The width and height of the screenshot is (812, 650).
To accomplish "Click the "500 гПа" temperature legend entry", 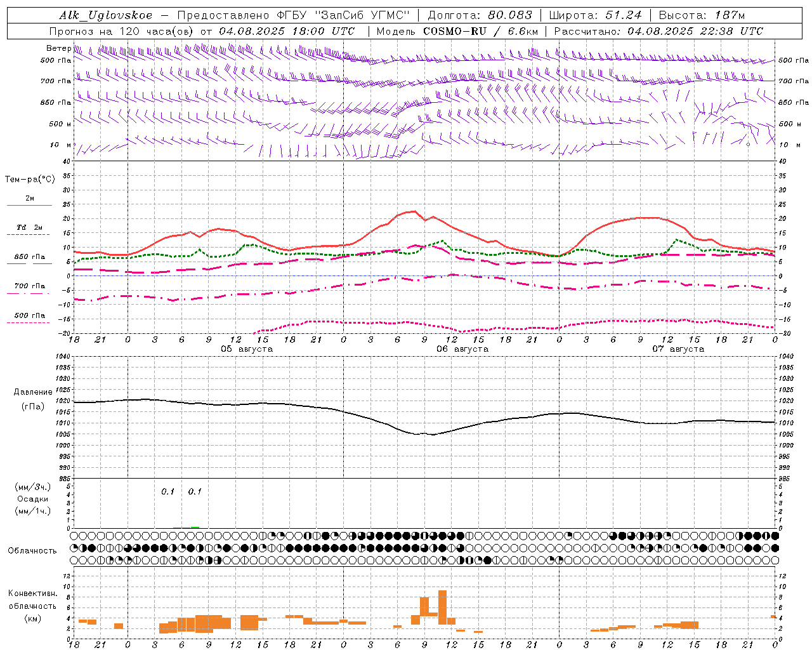I will pyautogui.click(x=29, y=315).
